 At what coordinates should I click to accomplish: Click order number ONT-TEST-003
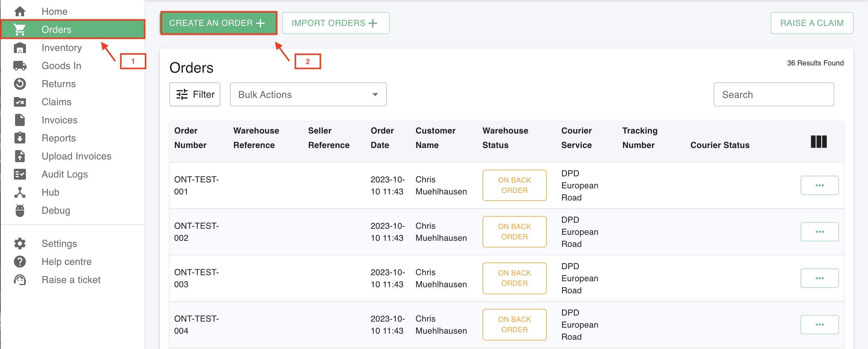197,278
